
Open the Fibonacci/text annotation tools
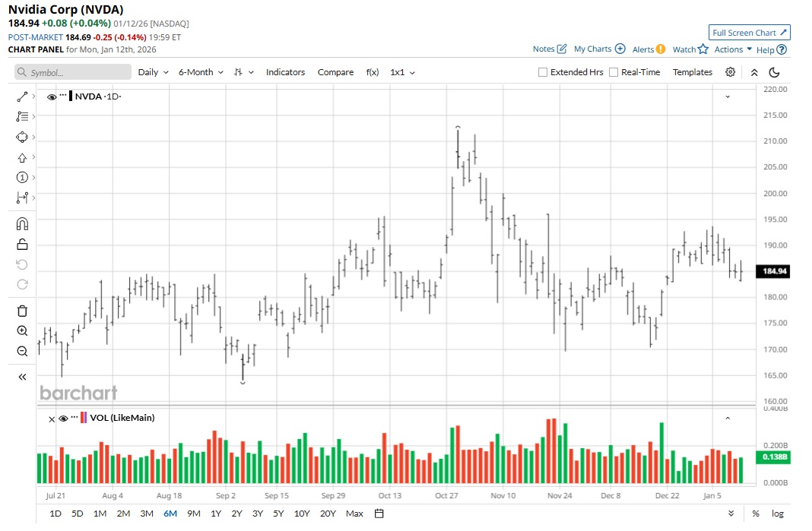click(22, 117)
